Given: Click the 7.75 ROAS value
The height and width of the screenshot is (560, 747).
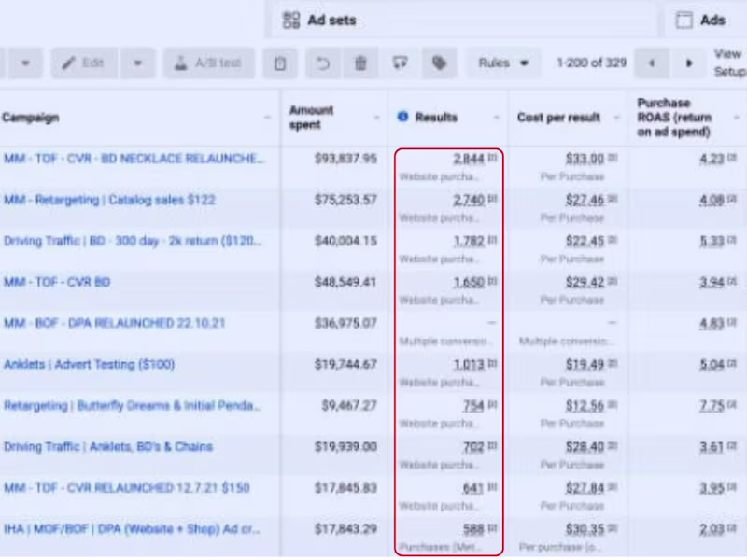Looking at the screenshot, I should point(712,406).
